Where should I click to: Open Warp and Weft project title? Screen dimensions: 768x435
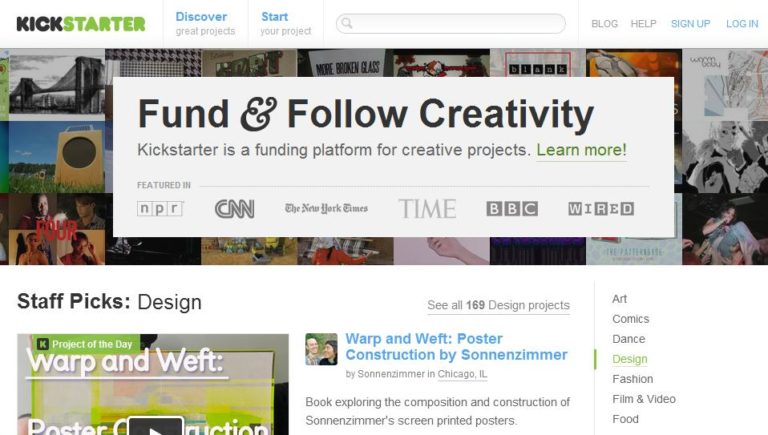[455, 346]
